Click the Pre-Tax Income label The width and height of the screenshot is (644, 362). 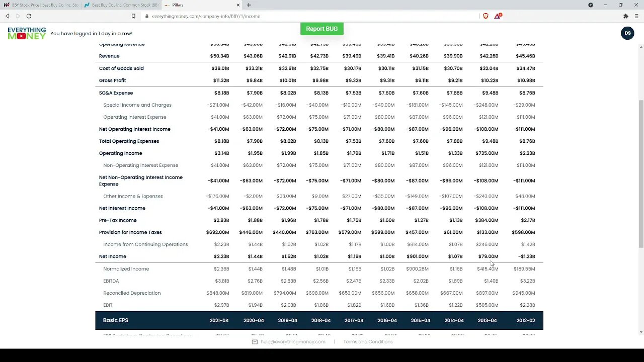(x=118, y=220)
